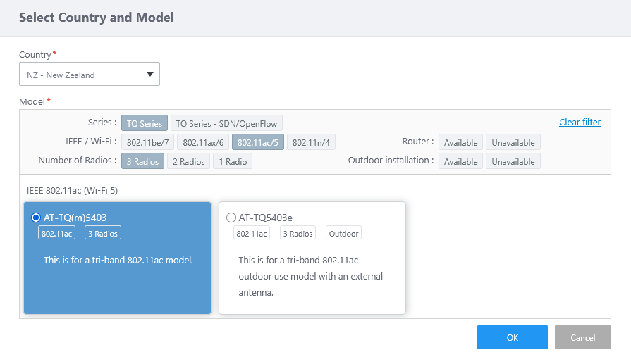This screenshot has width=631, height=364.
Task: Toggle the 802.11ac/5 filter
Action: [258, 142]
